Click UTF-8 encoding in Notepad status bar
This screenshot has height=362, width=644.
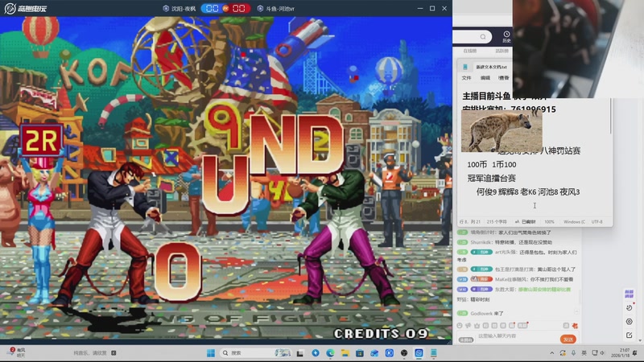(597, 222)
